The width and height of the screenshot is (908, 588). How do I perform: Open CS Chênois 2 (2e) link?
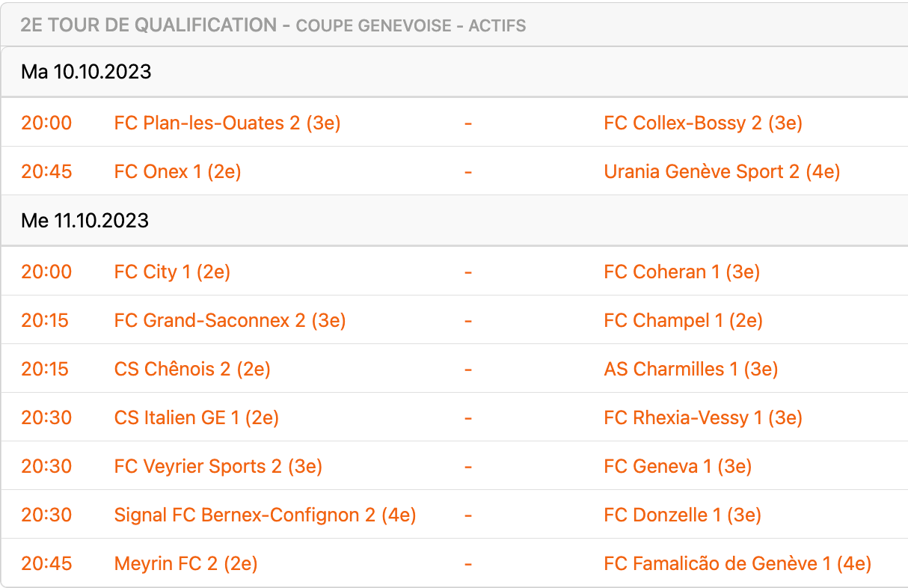tap(192, 369)
